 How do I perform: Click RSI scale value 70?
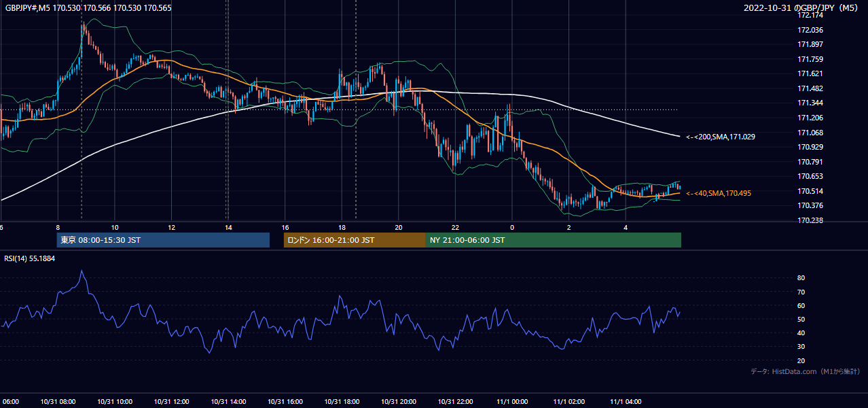click(x=801, y=292)
